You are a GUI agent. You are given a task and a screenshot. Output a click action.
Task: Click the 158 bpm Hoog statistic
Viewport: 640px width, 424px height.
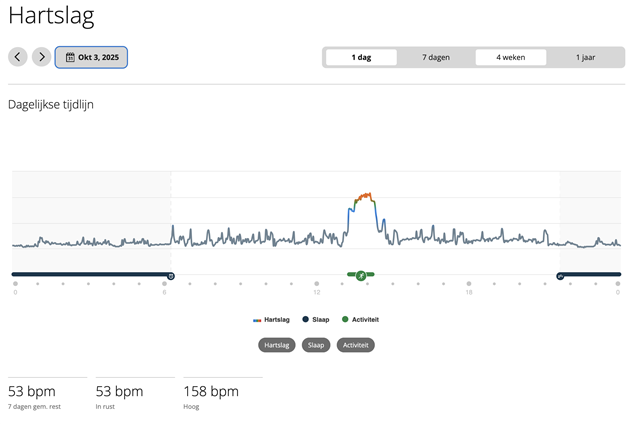(x=211, y=391)
